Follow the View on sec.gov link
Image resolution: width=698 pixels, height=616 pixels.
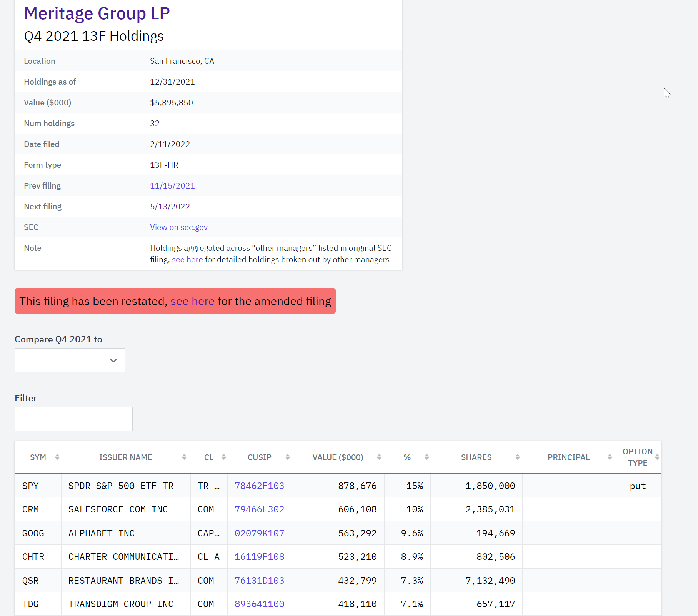179,227
